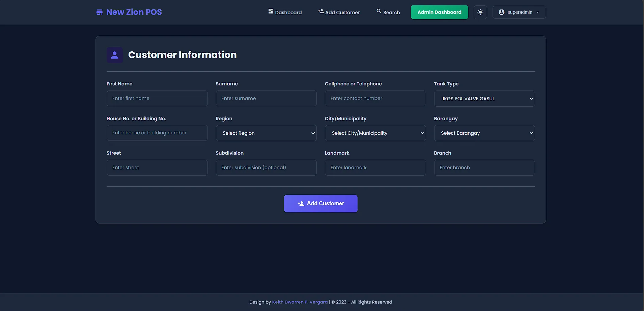644x311 pixels.
Task: Toggle light theme with the sun icon
Action: point(480,12)
